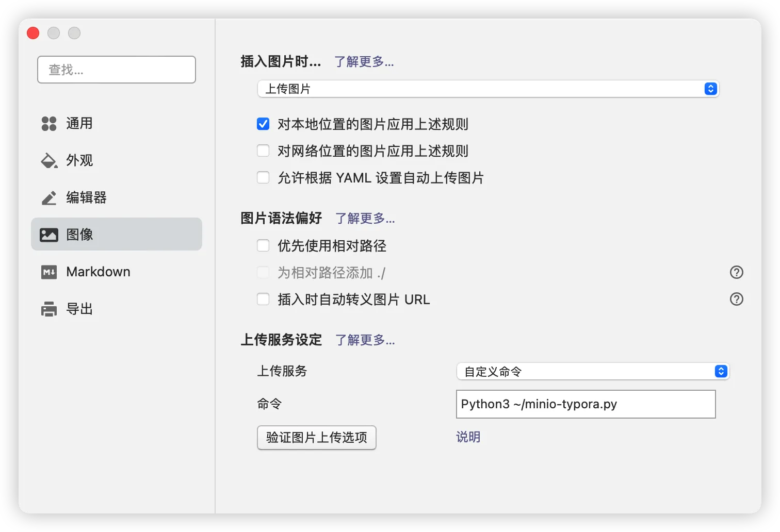Enable 允许根据 YAML 设置自动上传图片 checkbox
The width and height of the screenshot is (780, 532).
coord(263,178)
